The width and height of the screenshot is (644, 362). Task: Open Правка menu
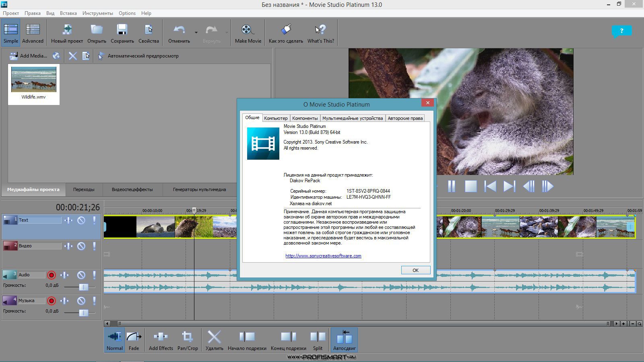point(32,13)
